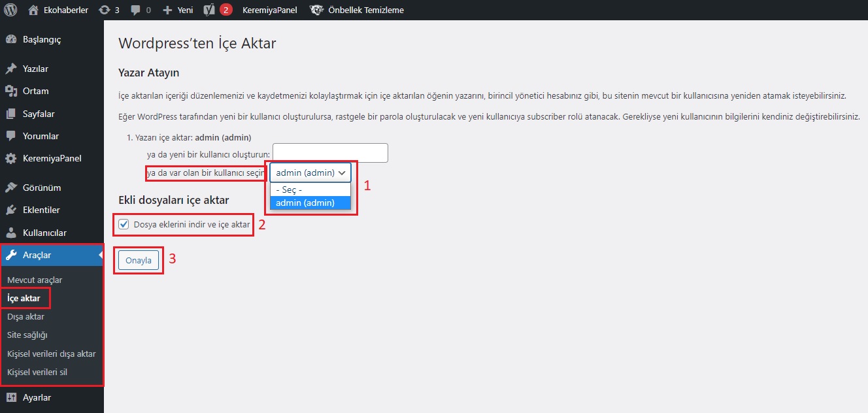868x413 pixels.
Task: Select admin (admin) in the dropdown list
Action: (310, 203)
